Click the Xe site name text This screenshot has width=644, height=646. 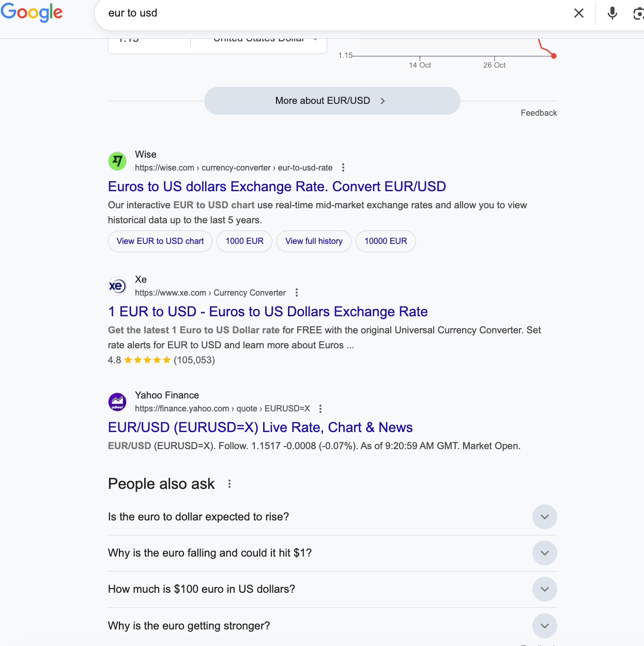pyautogui.click(x=141, y=280)
